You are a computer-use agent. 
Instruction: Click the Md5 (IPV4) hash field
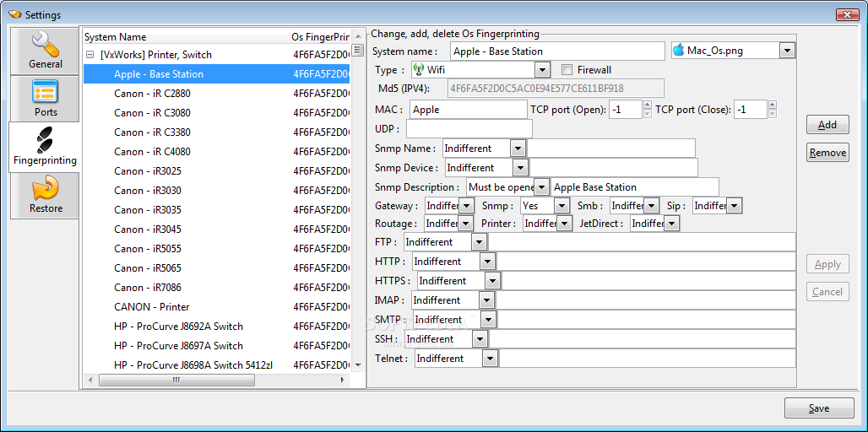[556, 88]
